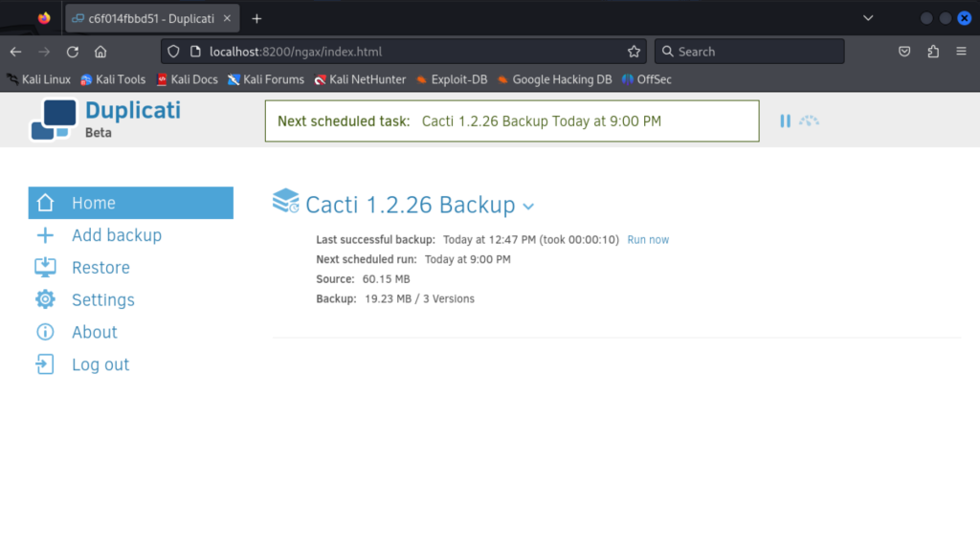This screenshot has width=980, height=549.
Task: Open Home in the sidebar
Action: (130, 203)
